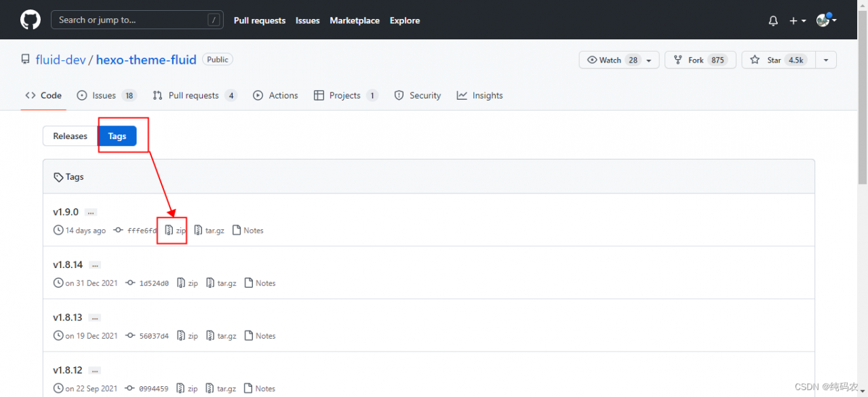View Notes for v1.8.12
Image resolution: width=868 pixels, height=397 pixels.
tap(260, 389)
